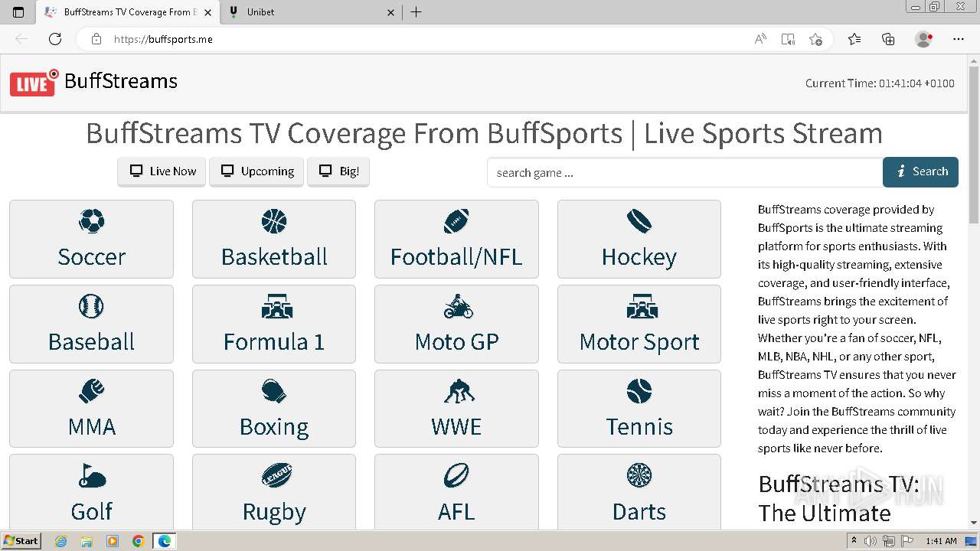Click the BuffStreams LIVE logo
The width and height of the screenshot is (980, 551).
click(x=34, y=83)
